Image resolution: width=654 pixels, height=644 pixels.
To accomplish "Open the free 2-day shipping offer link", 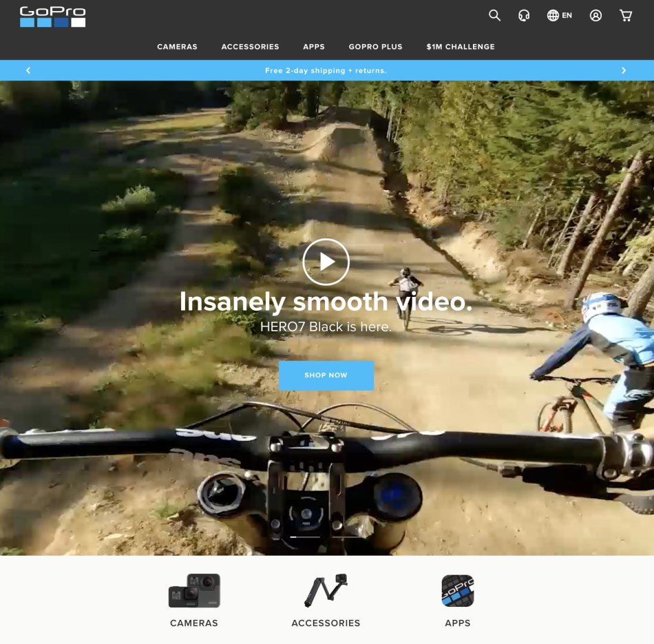I will [326, 70].
